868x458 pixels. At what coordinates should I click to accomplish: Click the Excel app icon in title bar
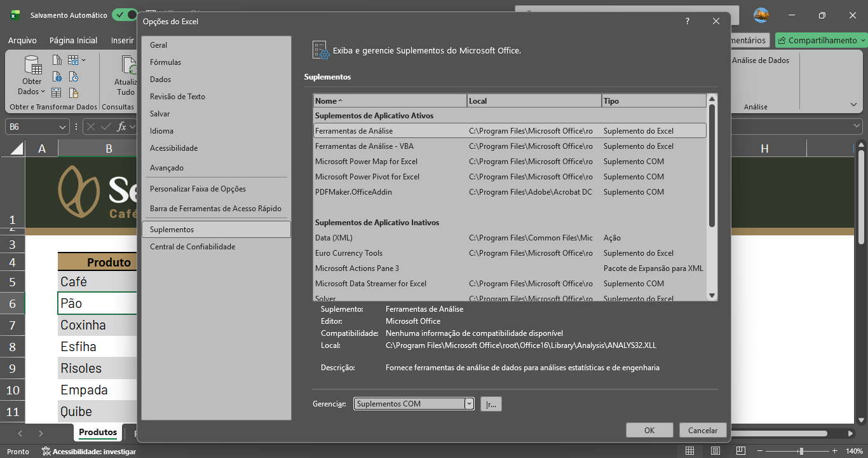(x=15, y=14)
